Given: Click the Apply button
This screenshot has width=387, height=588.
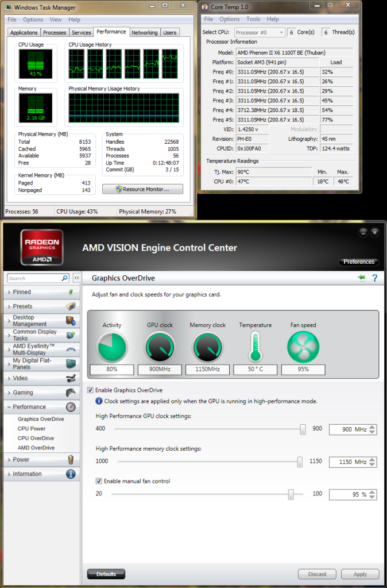Looking at the screenshot, I should click(360, 574).
